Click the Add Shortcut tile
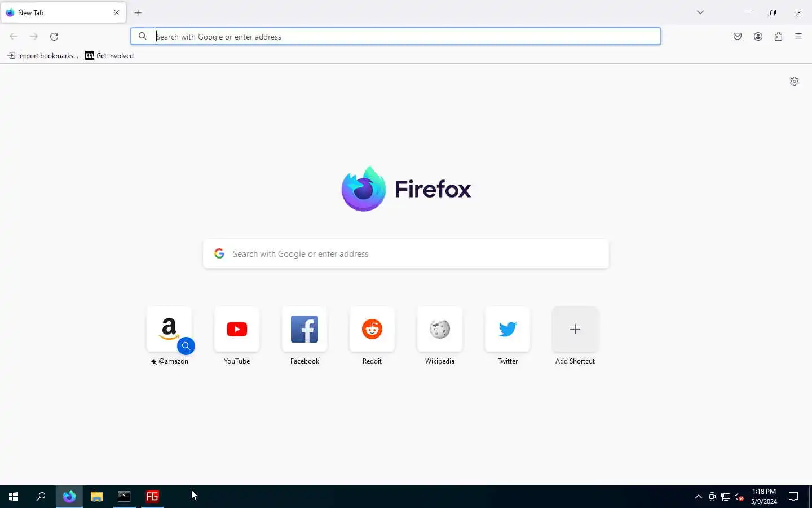The height and width of the screenshot is (508, 812). tap(575, 329)
